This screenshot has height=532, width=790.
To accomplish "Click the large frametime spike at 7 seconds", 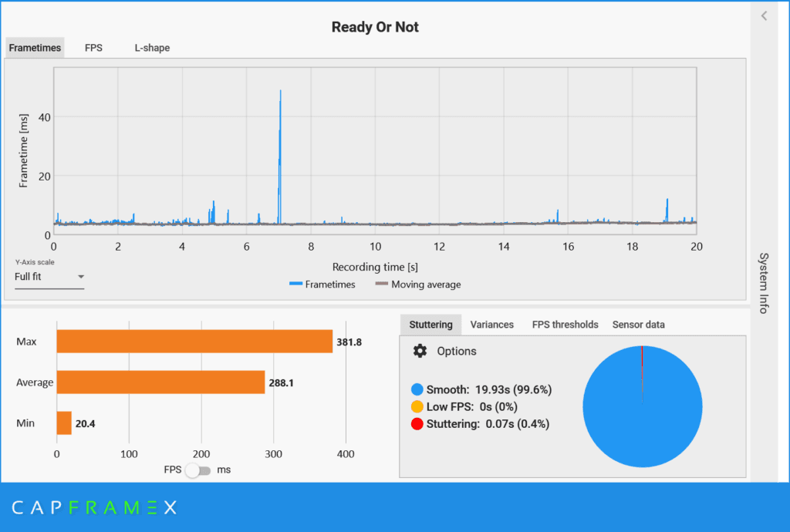I will click(280, 156).
